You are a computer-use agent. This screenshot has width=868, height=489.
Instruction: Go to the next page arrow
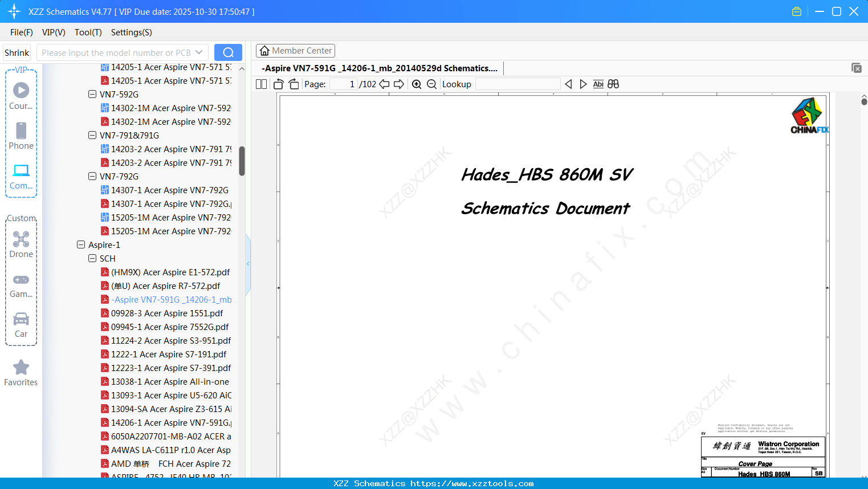coord(399,84)
